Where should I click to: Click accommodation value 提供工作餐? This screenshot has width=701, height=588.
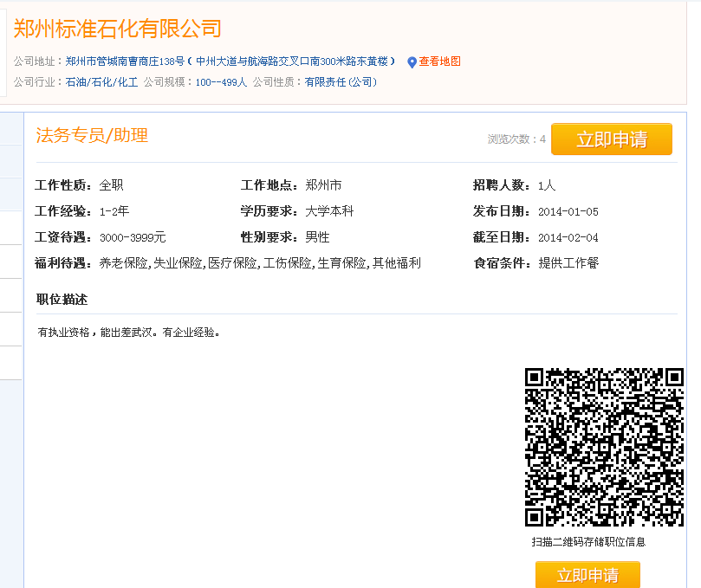tap(568, 263)
